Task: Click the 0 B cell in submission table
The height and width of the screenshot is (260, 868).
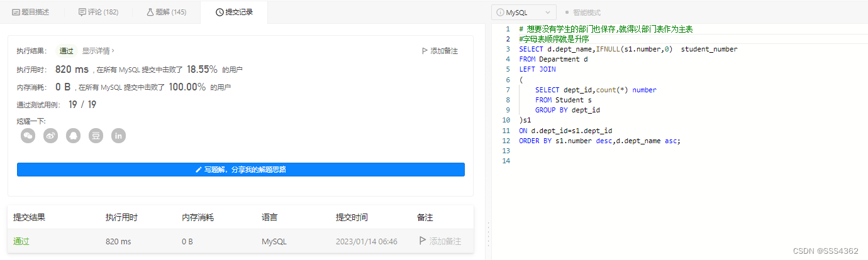Action: [x=187, y=241]
